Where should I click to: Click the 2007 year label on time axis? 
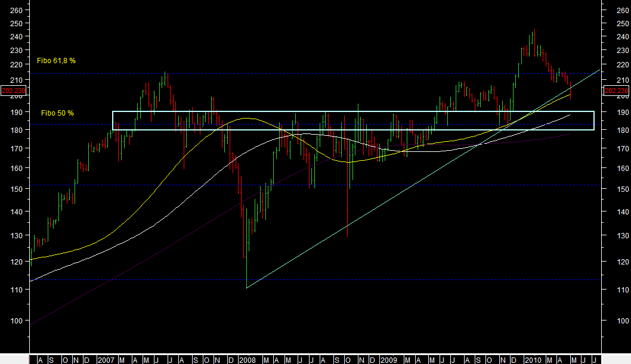tap(106, 360)
